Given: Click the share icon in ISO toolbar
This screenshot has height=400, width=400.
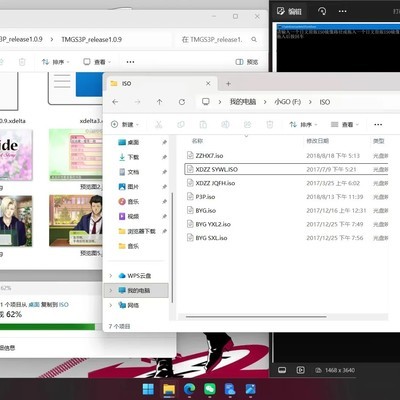Looking at the screenshot, I should point(247,124).
